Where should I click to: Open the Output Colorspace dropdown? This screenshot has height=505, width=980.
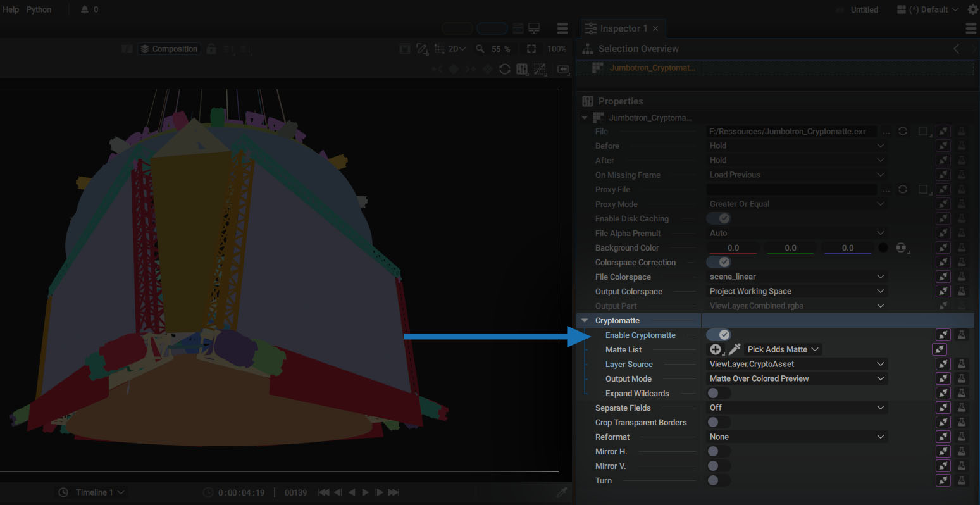[x=797, y=291]
